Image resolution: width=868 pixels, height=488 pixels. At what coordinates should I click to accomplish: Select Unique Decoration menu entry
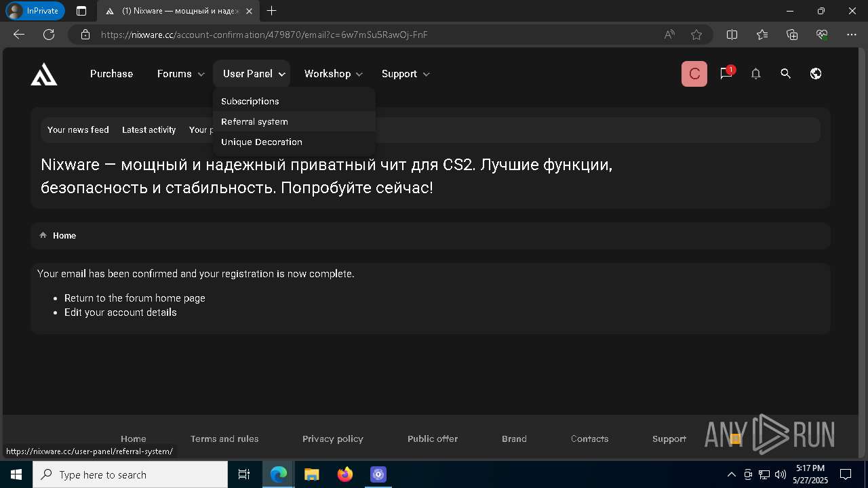(294, 142)
